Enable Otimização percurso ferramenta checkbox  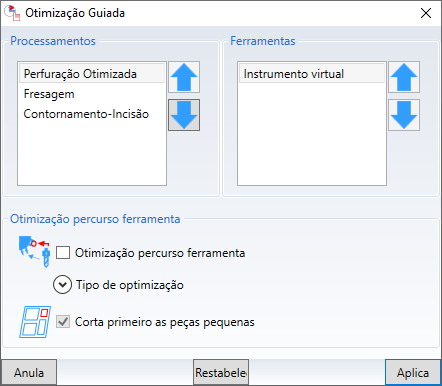[63, 253]
